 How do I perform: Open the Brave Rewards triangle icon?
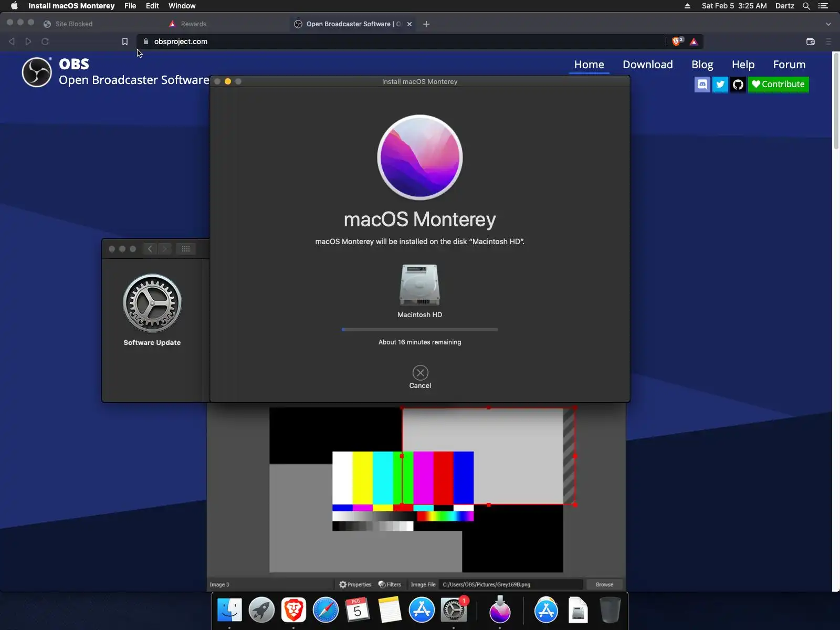(x=694, y=41)
